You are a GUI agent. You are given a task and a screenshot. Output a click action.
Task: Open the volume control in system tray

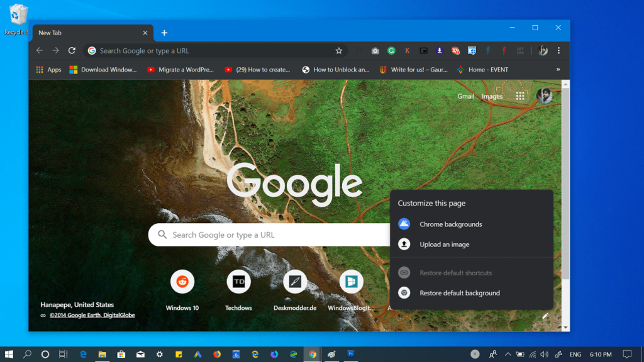[x=545, y=354]
